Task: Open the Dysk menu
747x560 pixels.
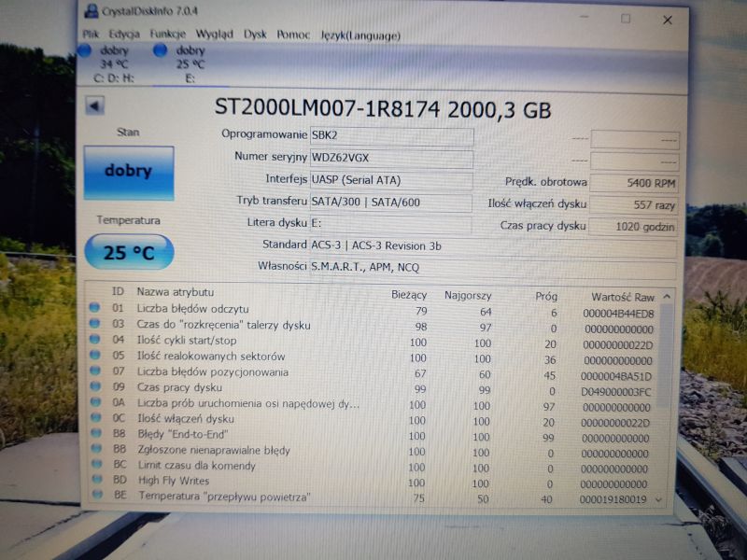Action: pos(255,35)
